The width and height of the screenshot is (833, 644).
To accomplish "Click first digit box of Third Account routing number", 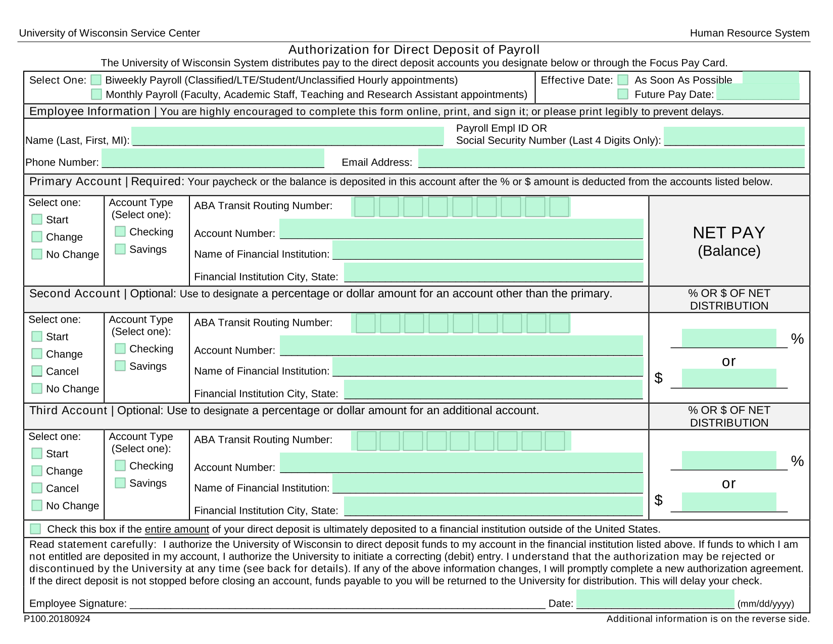I will (367, 441).
